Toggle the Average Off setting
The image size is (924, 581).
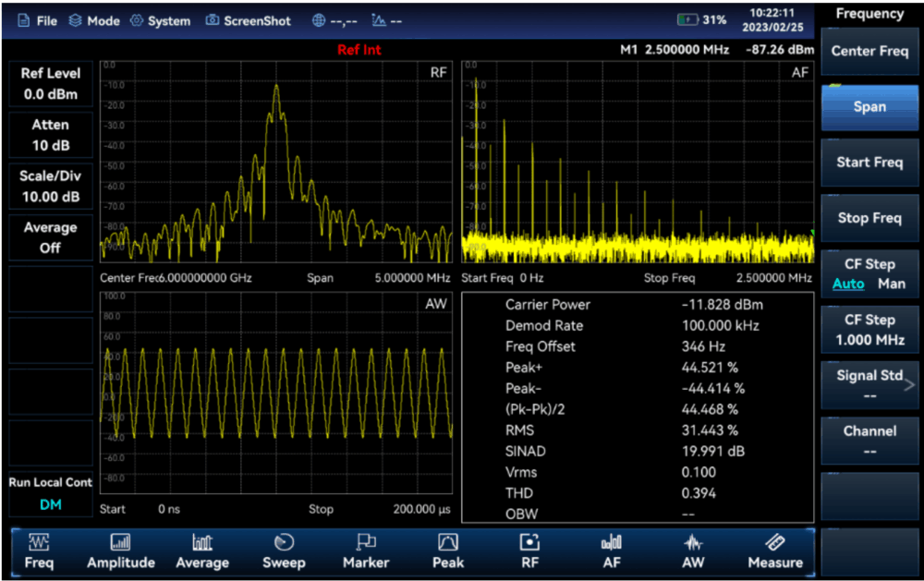click(50, 237)
